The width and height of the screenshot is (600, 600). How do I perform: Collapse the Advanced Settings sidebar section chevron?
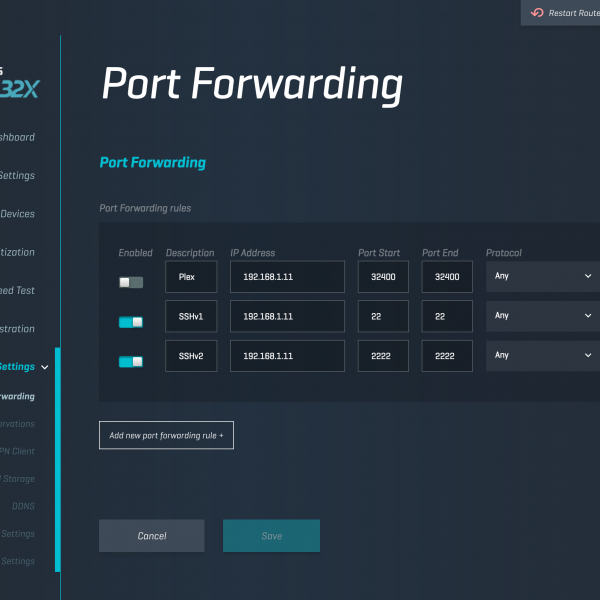tap(45, 368)
